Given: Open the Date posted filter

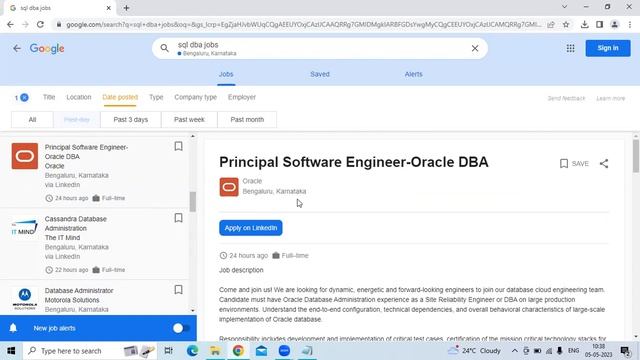Looking at the screenshot, I should pyautogui.click(x=120, y=97).
